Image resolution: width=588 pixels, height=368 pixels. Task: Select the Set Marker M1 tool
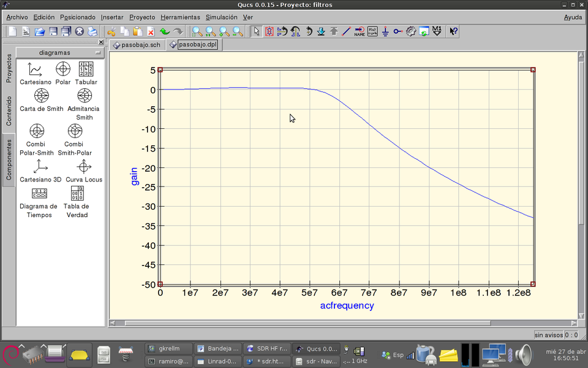[x=437, y=31]
